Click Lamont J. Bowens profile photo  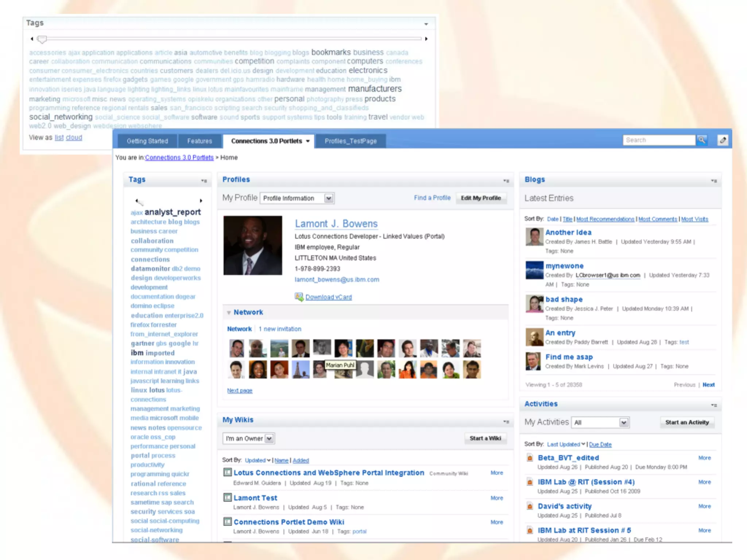click(252, 245)
